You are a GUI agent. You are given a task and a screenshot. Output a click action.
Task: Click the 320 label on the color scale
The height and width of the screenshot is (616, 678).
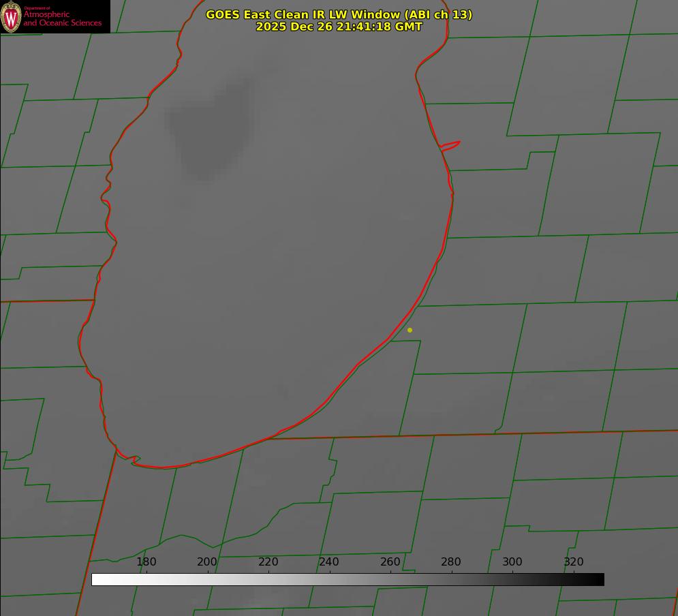click(574, 561)
